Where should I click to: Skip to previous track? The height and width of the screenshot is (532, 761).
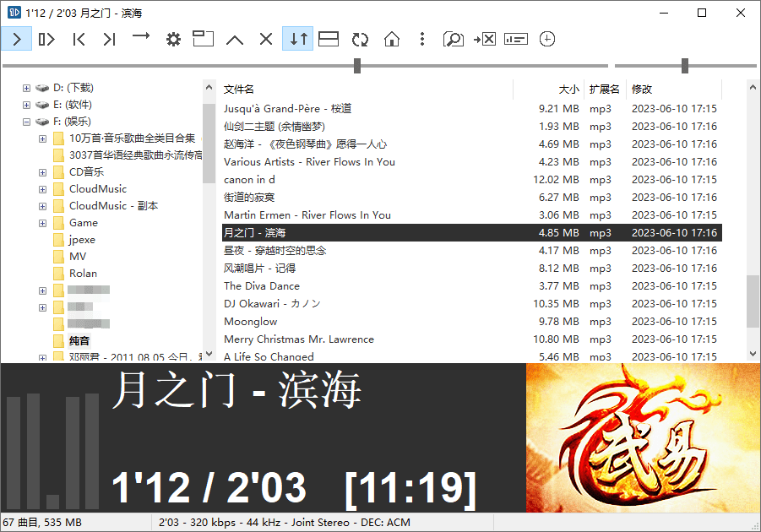point(79,39)
